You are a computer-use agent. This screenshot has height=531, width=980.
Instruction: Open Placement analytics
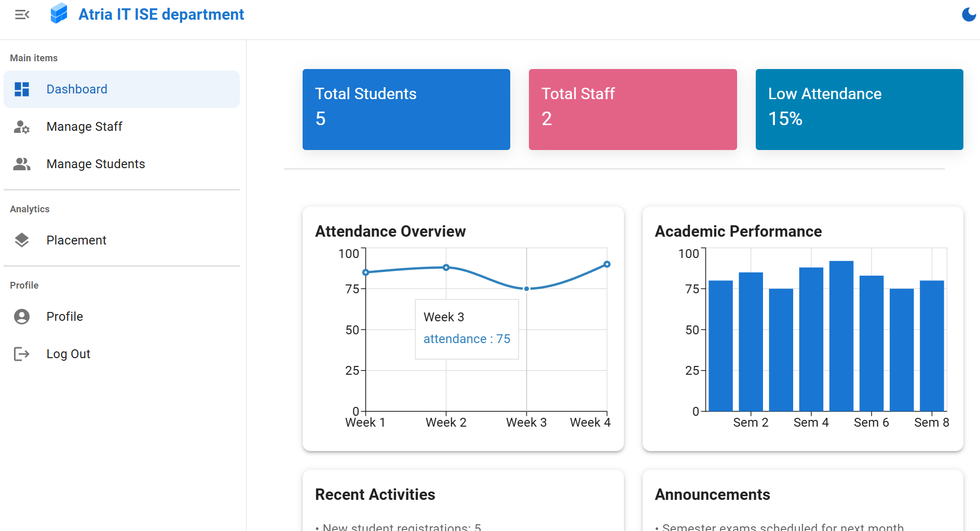coord(121,240)
